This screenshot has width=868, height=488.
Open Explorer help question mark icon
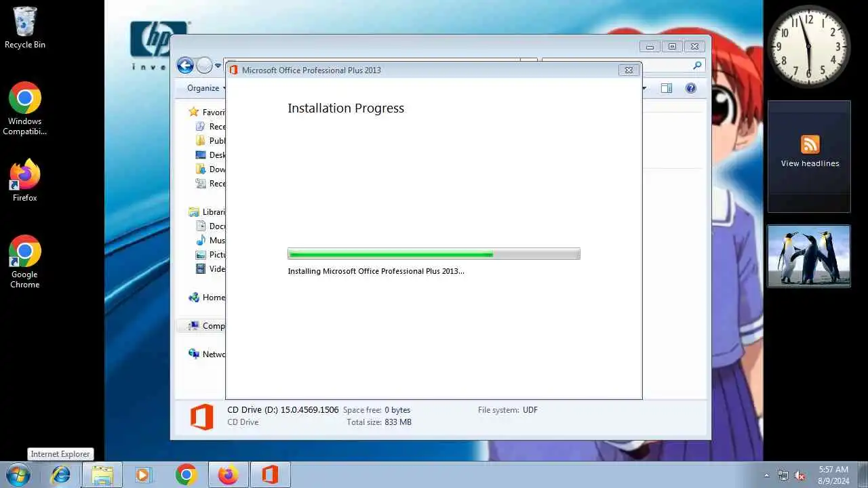[691, 88]
